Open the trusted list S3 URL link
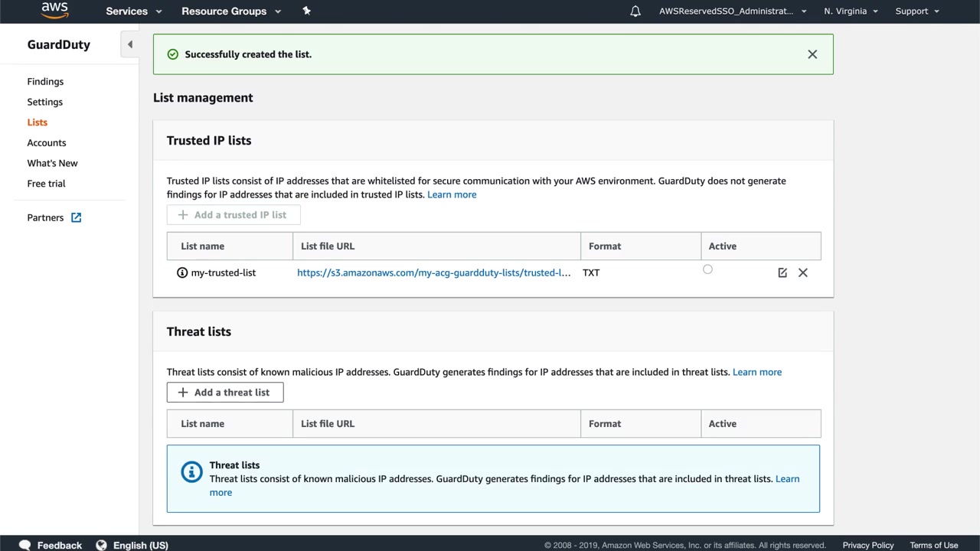Viewport: 980px width, 551px height. pos(433,272)
